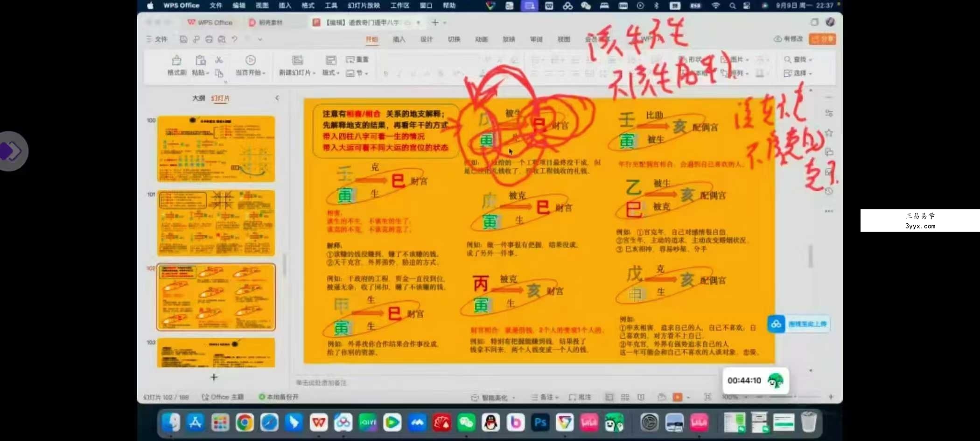Click the Fit to window icon in status bar
This screenshot has width=980, height=441.
(708, 397)
